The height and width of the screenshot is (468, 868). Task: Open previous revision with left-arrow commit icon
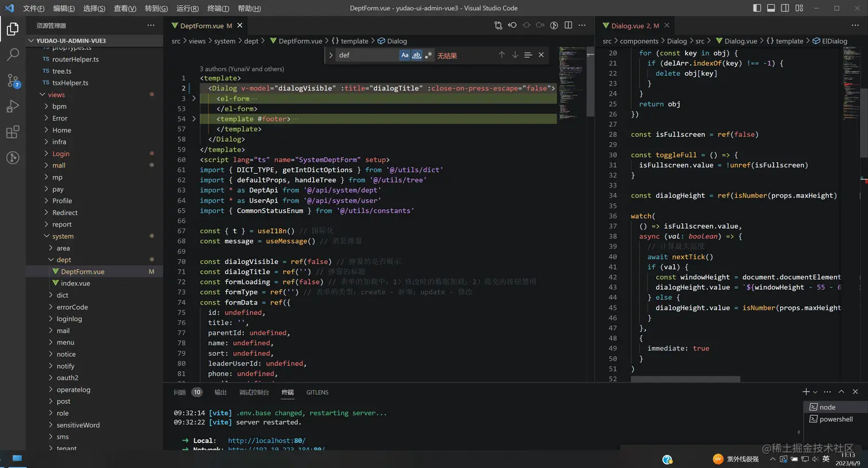(512, 25)
